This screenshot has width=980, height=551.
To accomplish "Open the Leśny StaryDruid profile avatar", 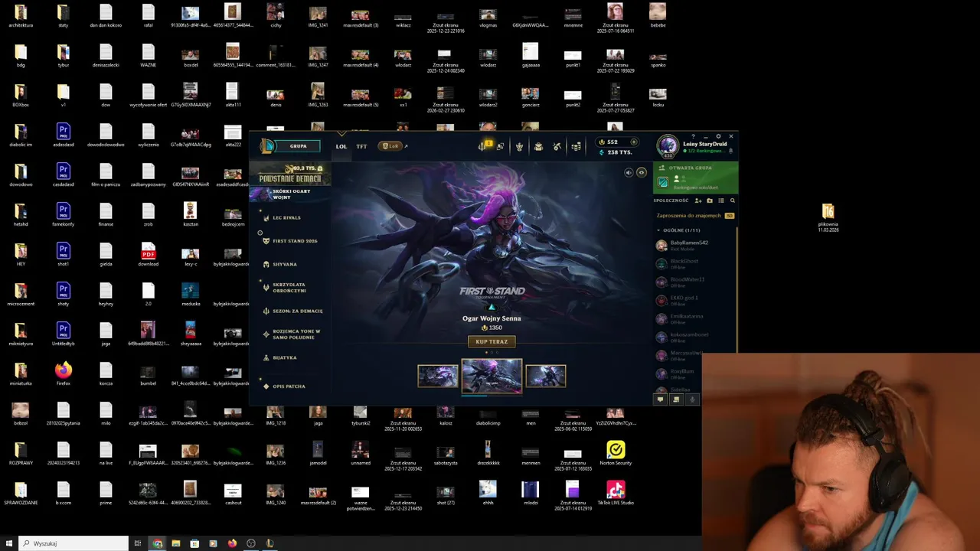I will [x=668, y=146].
